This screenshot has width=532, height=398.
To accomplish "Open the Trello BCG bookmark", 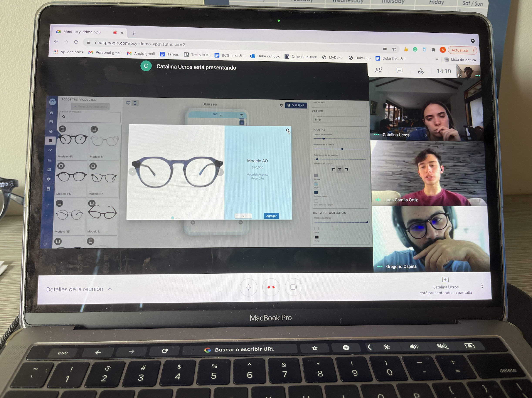I will click(197, 55).
